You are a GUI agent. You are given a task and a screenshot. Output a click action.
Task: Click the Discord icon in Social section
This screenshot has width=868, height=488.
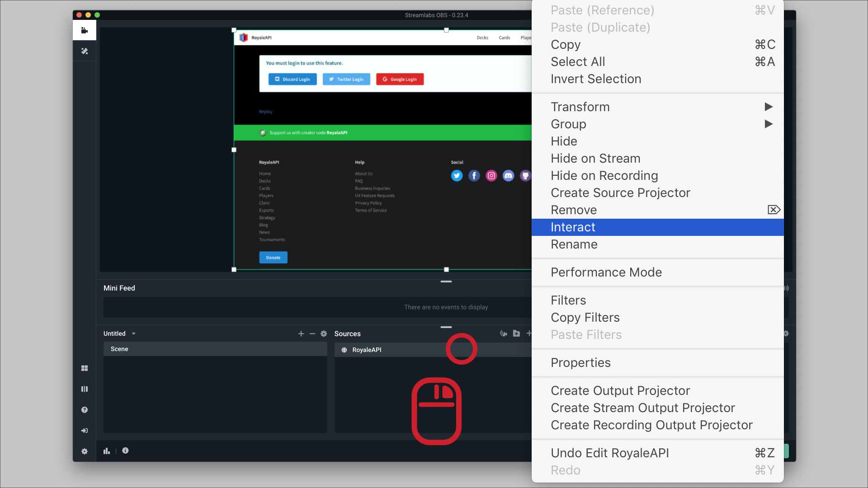coord(508,176)
